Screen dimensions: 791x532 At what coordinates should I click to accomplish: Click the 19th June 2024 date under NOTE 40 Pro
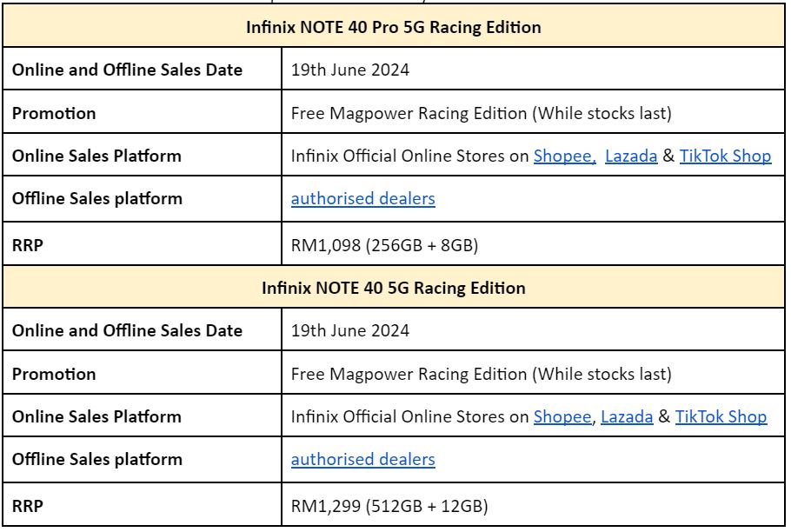349,70
